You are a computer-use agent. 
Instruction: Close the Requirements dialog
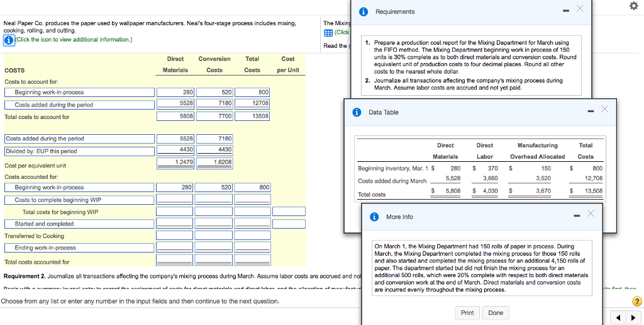(x=579, y=9)
